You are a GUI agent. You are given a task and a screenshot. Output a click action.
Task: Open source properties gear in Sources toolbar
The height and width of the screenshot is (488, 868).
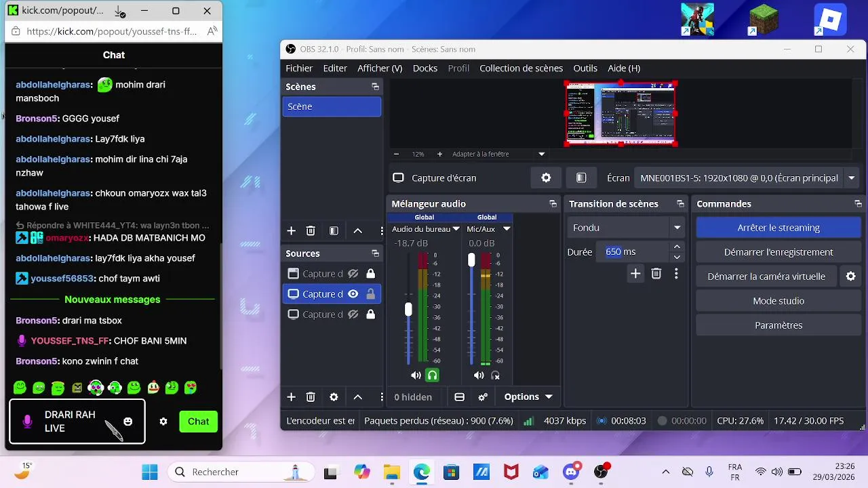(x=334, y=397)
